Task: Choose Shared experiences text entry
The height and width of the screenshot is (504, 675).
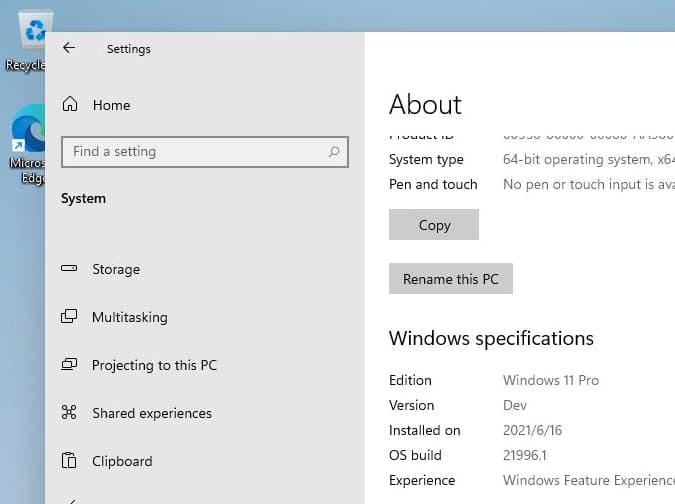Action: 152,413
